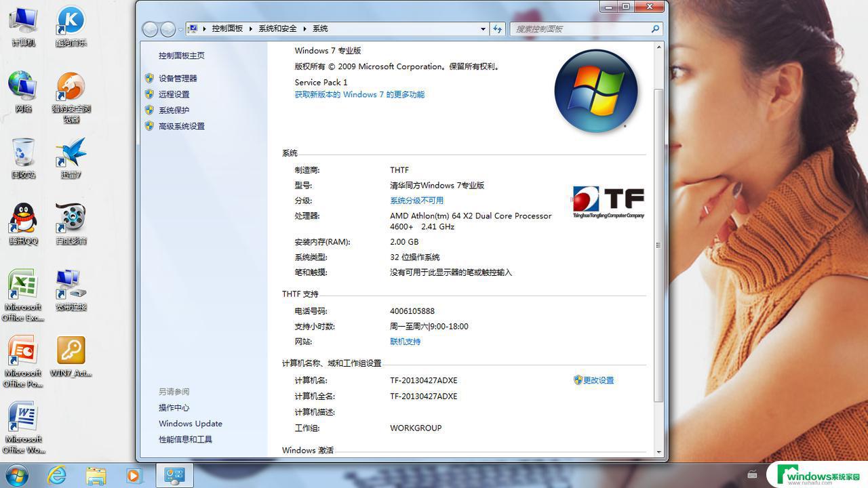
Task: Open 远程设置 from the sidebar
Action: point(174,94)
